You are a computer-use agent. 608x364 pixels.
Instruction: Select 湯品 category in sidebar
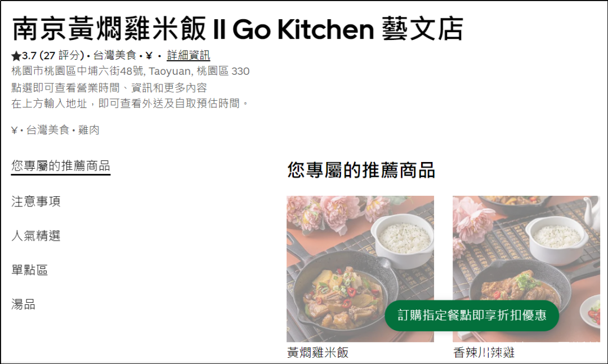23,304
